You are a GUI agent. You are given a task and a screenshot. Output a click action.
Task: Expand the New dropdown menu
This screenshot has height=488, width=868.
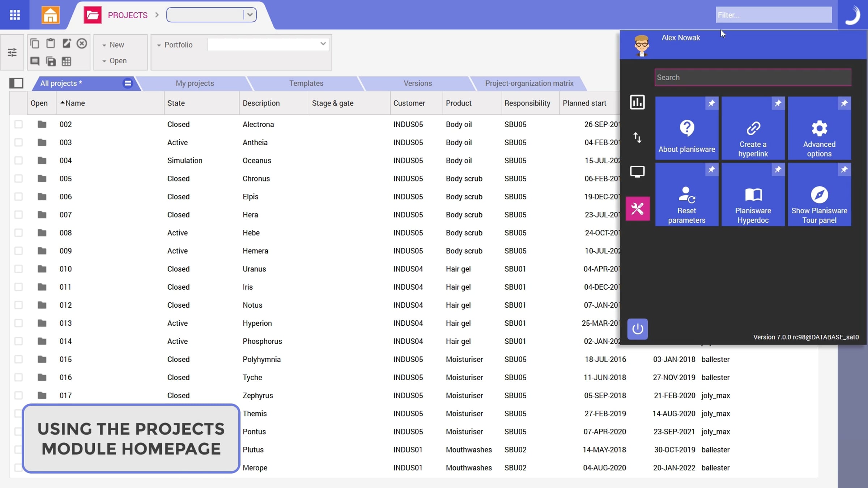[x=113, y=45]
